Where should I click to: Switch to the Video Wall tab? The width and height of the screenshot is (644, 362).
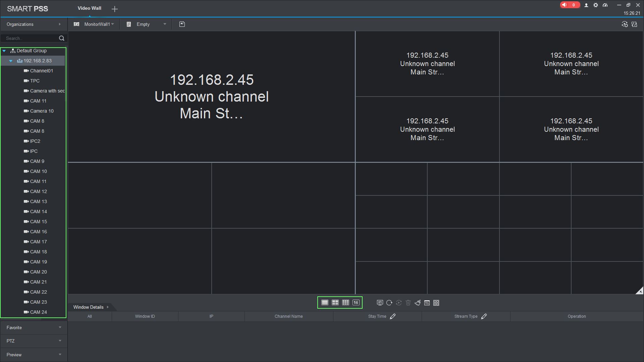click(89, 8)
